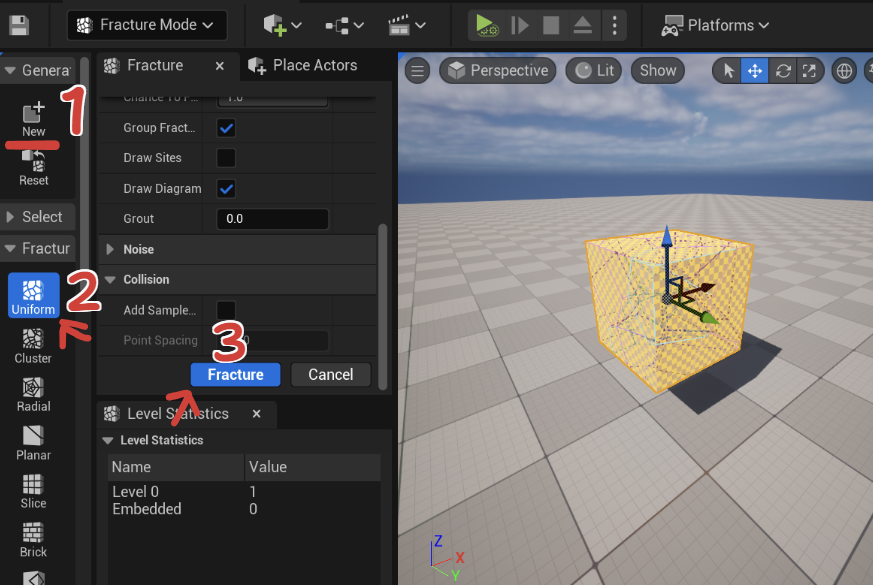Switch to the Place Actors tab
Image resolution: width=873 pixels, height=585 pixels.
click(303, 66)
